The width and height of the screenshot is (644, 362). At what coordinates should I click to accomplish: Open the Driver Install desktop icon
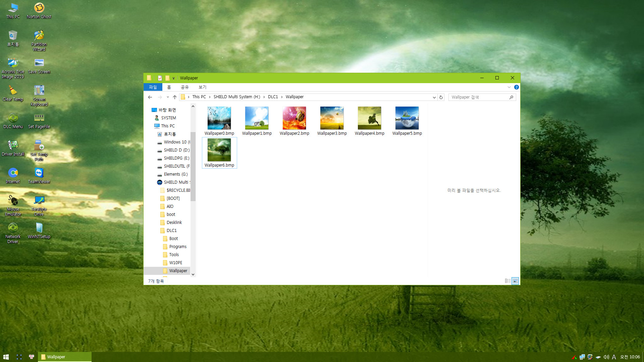13,148
